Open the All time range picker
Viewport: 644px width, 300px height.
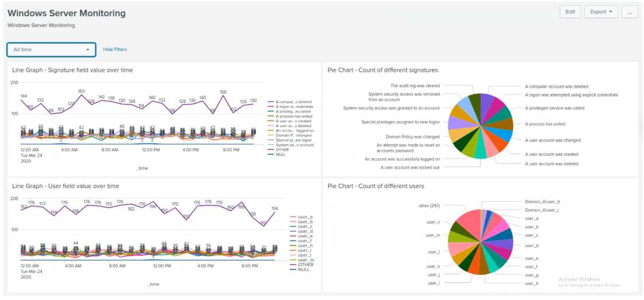pyautogui.click(x=52, y=50)
